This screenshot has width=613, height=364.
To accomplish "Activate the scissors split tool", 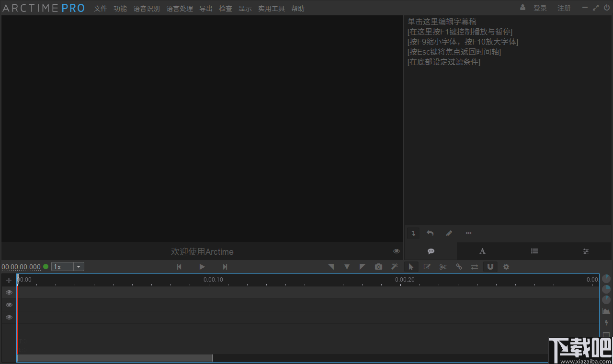I will 443,267.
